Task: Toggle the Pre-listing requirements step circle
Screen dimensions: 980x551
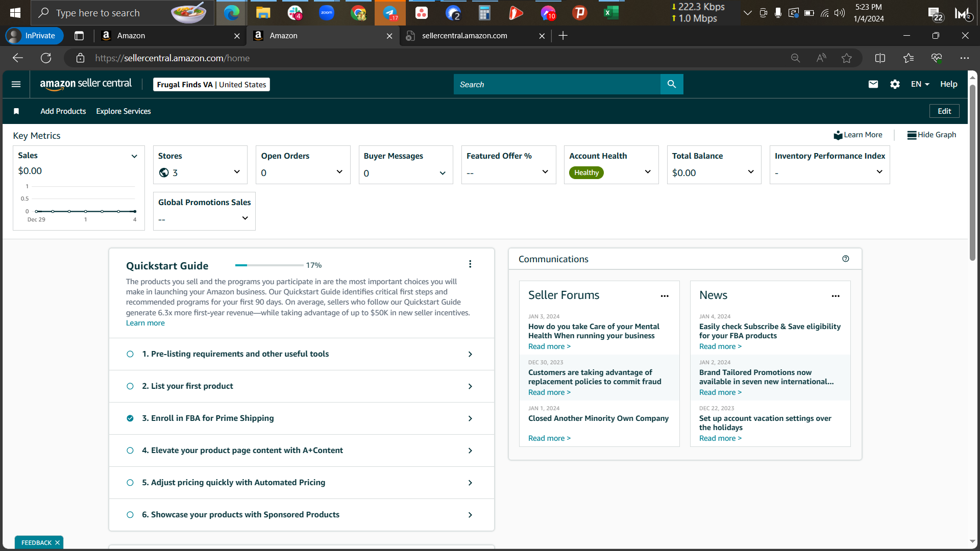Action: tap(130, 354)
